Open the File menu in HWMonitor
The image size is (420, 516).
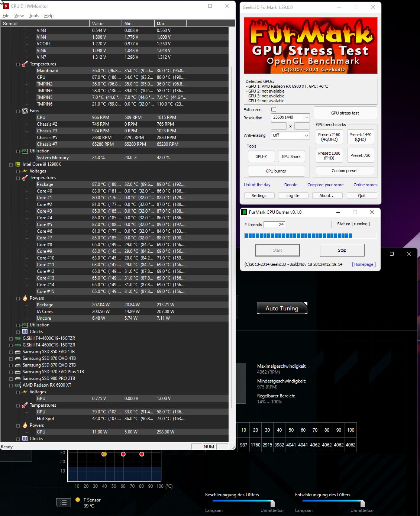(x=6, y=16)
